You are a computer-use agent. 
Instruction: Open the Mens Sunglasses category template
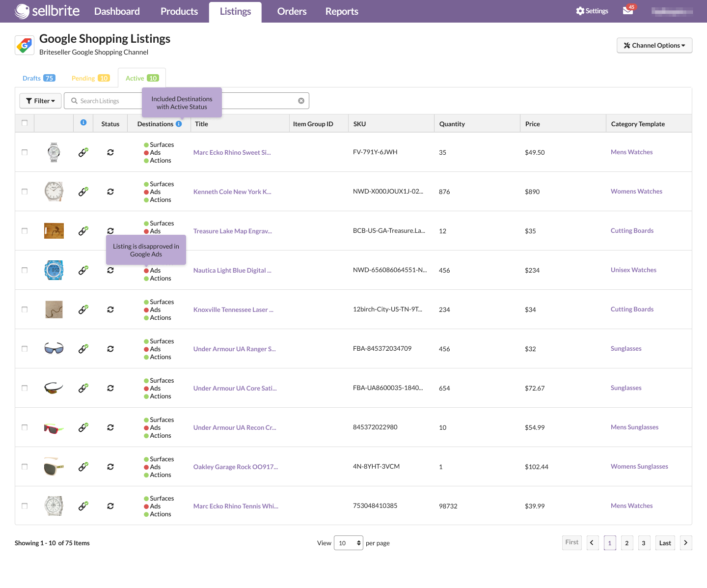click(x=634, y=427)
